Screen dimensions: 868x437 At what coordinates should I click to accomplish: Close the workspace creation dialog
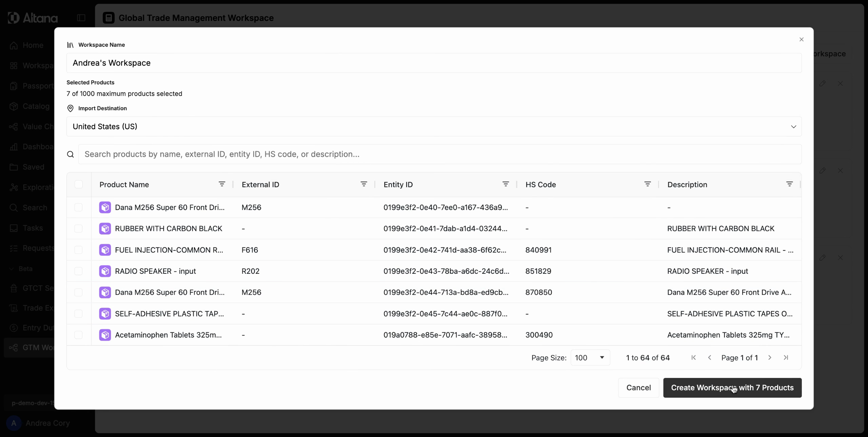pos(801,40)
